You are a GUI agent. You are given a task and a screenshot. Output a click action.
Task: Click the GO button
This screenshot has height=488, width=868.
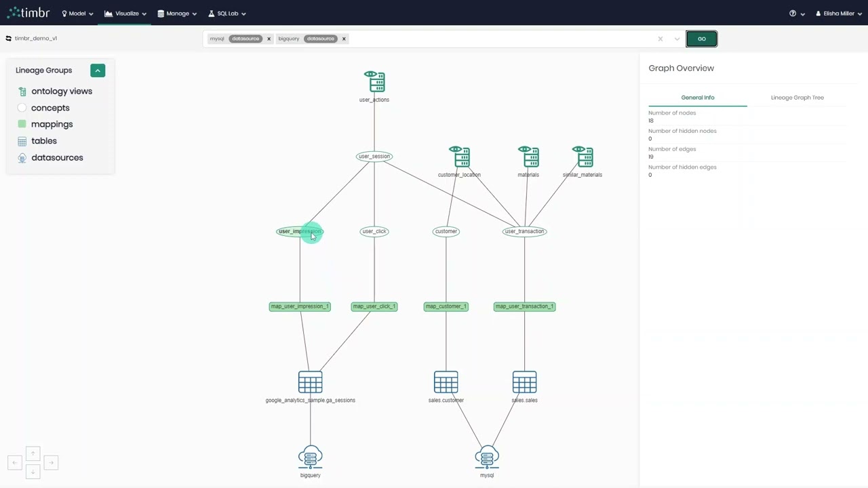(x=702, y=39)
